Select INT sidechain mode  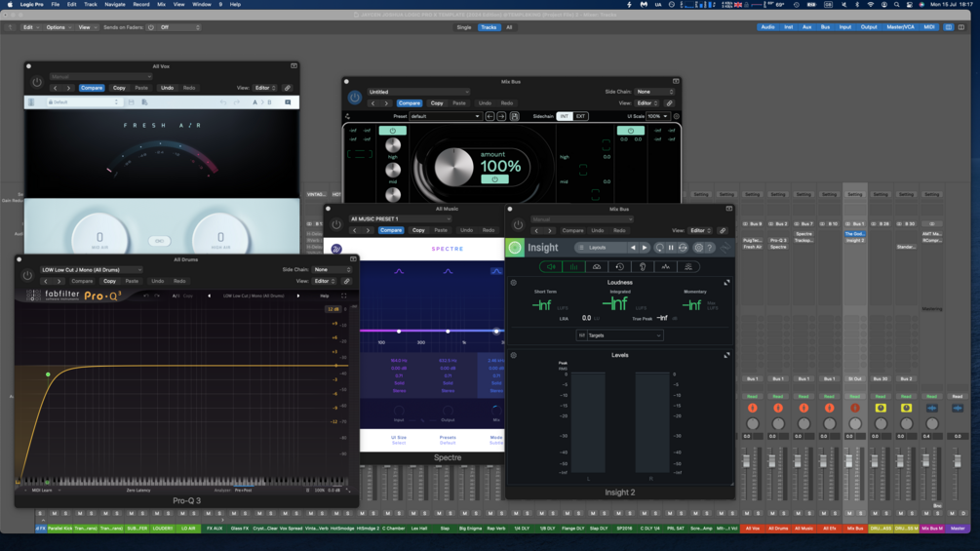pyautogui.click(x=565, y=116)
